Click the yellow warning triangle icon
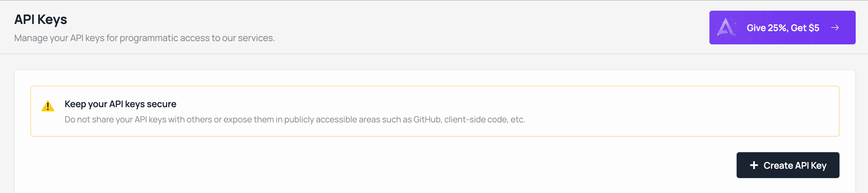The image size is (868, 193). coord(48,106)
